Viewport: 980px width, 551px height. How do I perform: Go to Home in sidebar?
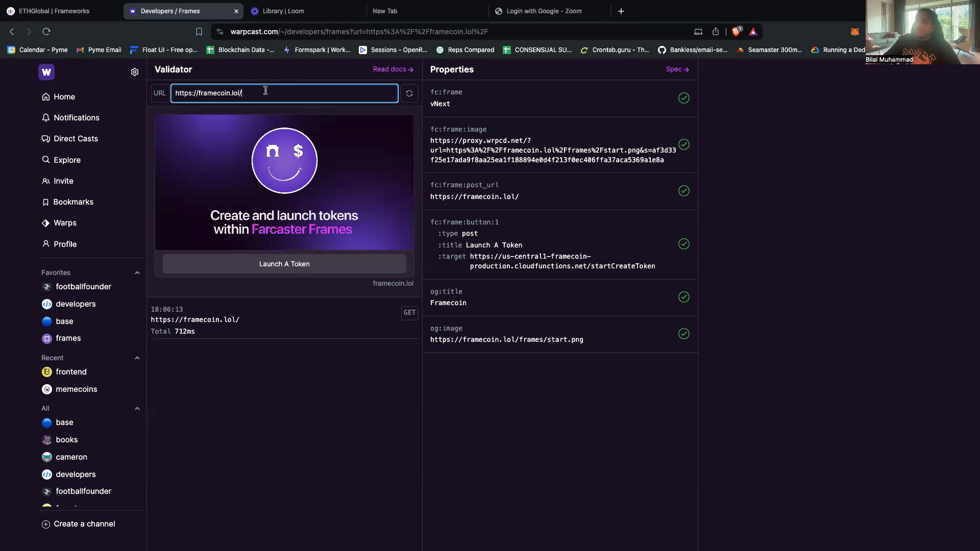(x=59, y=97)
